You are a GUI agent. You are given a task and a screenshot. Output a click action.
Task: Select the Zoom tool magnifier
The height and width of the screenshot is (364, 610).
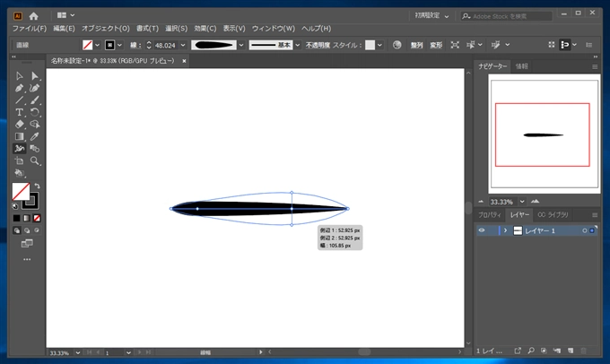coord(35,160)
